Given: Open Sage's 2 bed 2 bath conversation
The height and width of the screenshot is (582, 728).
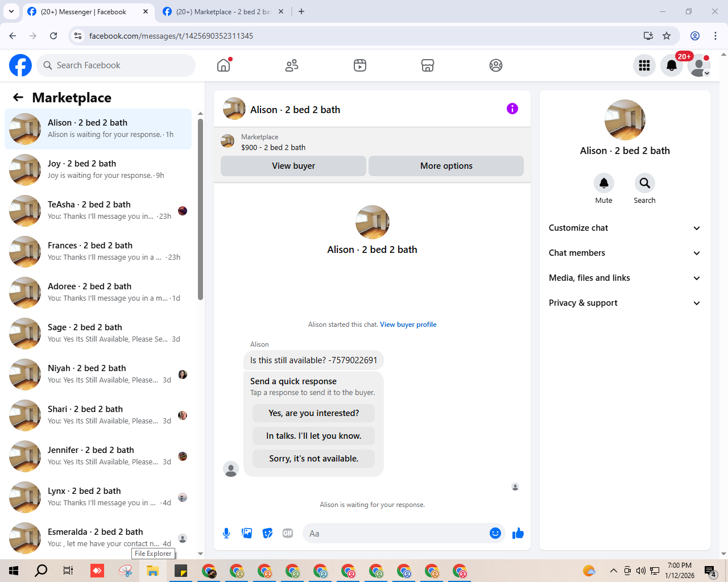Looking at the screenshot, I should pyautogui.click(x=98, y=334).
